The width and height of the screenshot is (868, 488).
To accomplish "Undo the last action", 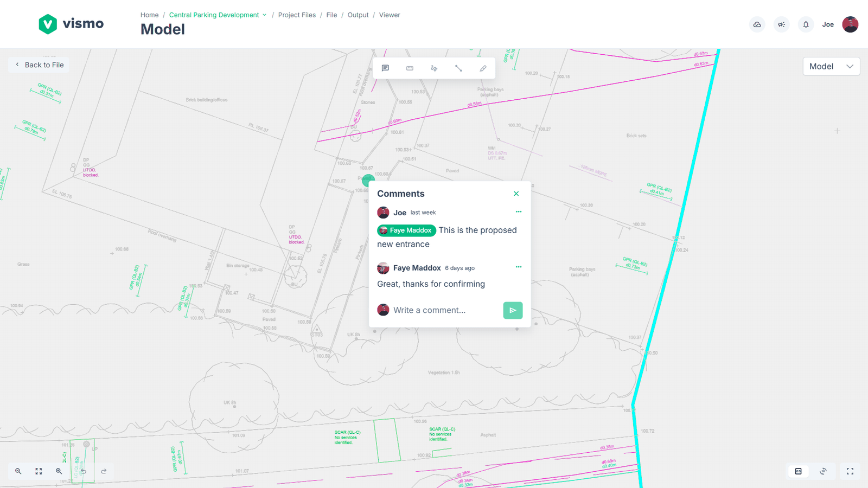I will (83, 471).
